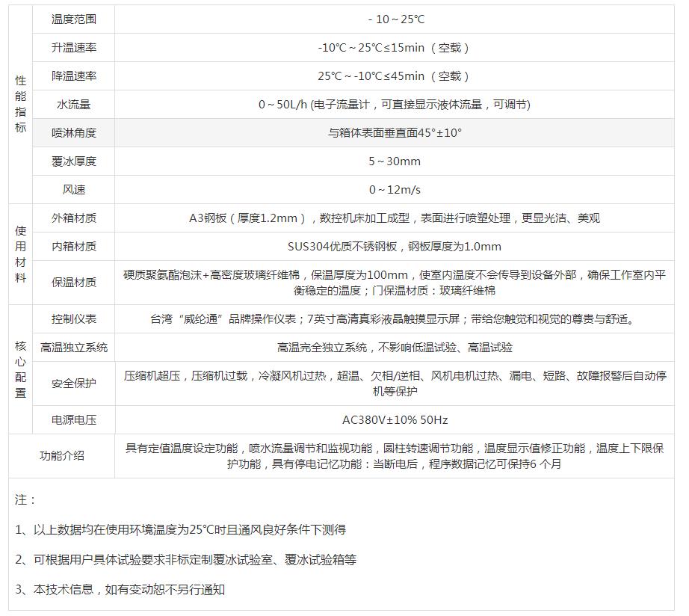
Task: Click the 安全保护 row label
Action: point(73,384)
